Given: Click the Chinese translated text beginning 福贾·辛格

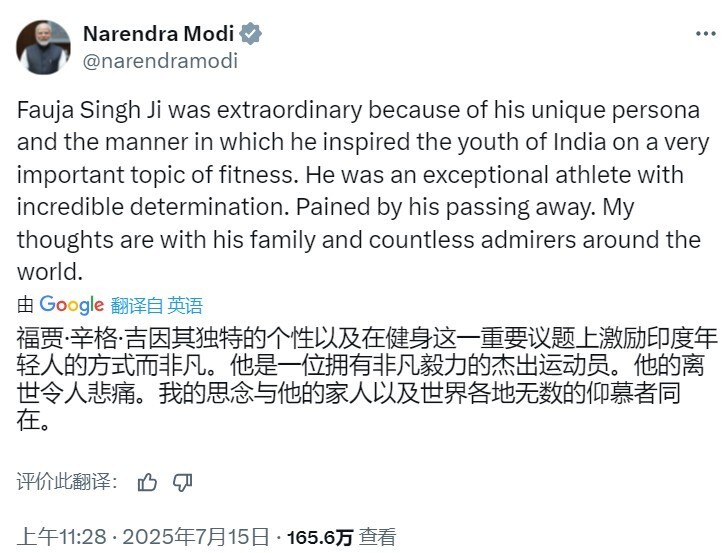Looking at the screenshot, I should 367,379.
